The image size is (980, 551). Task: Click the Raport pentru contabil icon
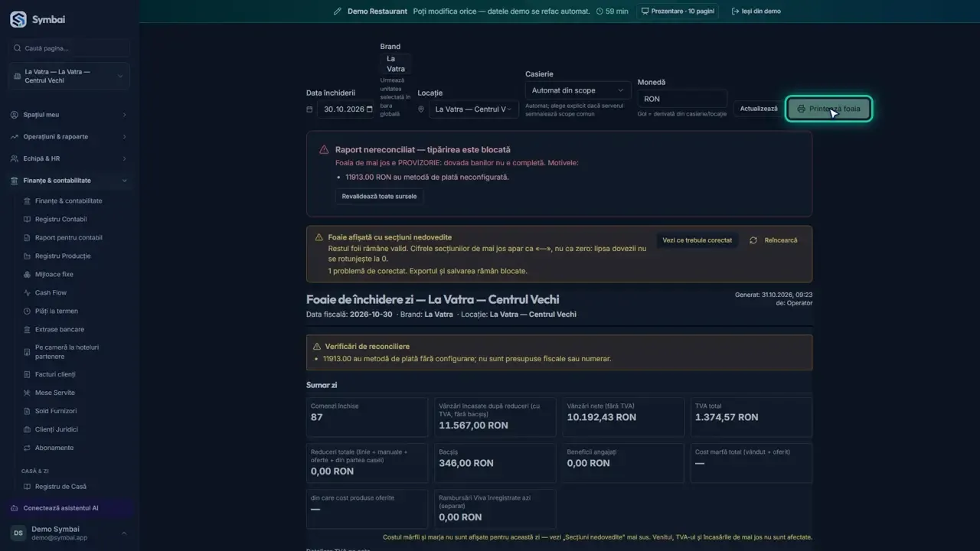click(x=28, y=238)
